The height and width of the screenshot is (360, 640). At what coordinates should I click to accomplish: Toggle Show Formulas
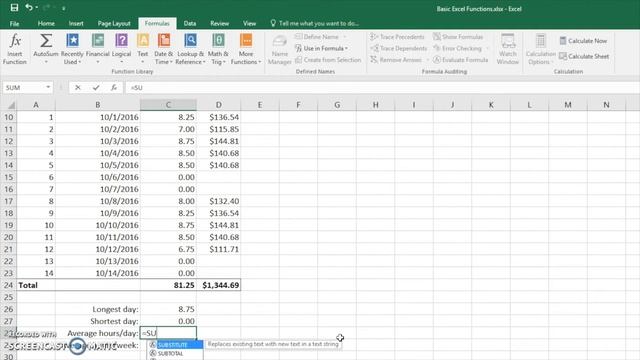pos(458,37)
